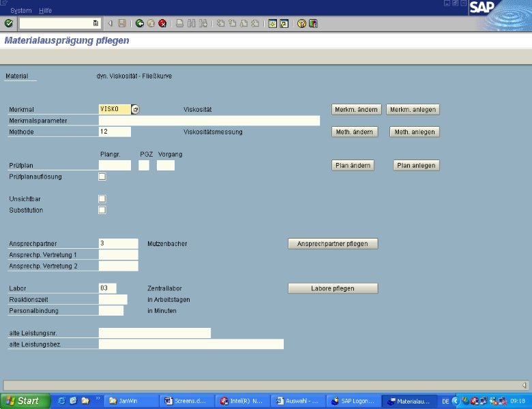The image size is (532, 409).
Task: Click the Last Page icon
Action: (255, 23)
